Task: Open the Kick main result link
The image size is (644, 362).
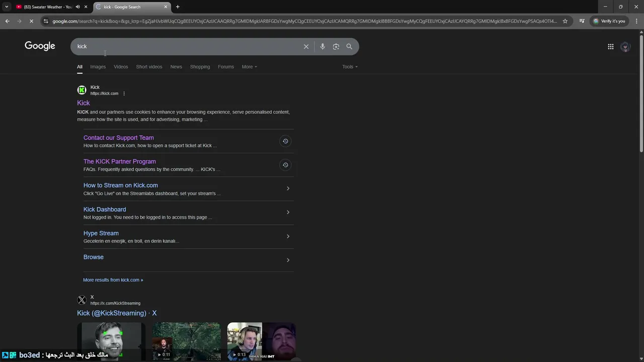Action: tap(84, 103)
